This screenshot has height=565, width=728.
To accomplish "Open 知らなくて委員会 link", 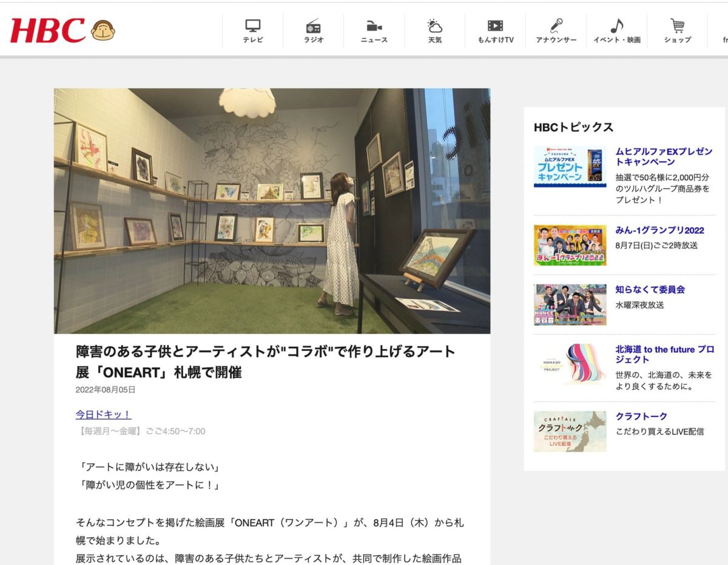I will [x=650, y=290].
